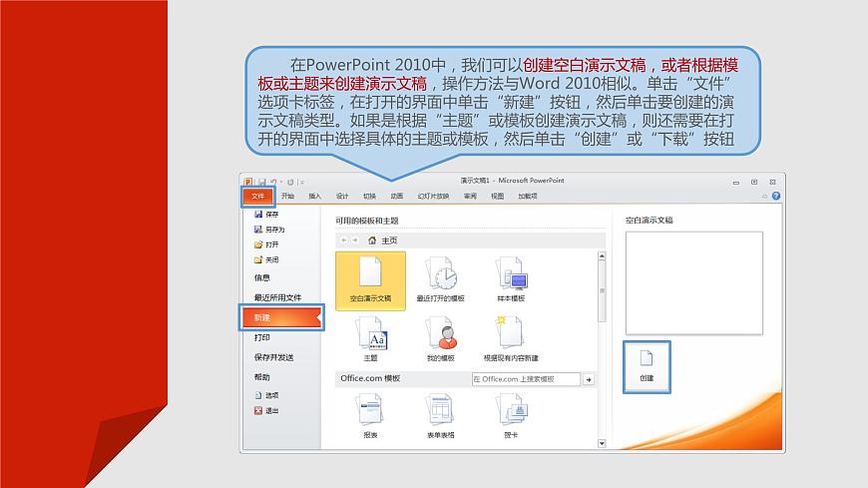Open the File (文件) tab
The width and height of the screenshot is (868, 488).
point(258,196)
